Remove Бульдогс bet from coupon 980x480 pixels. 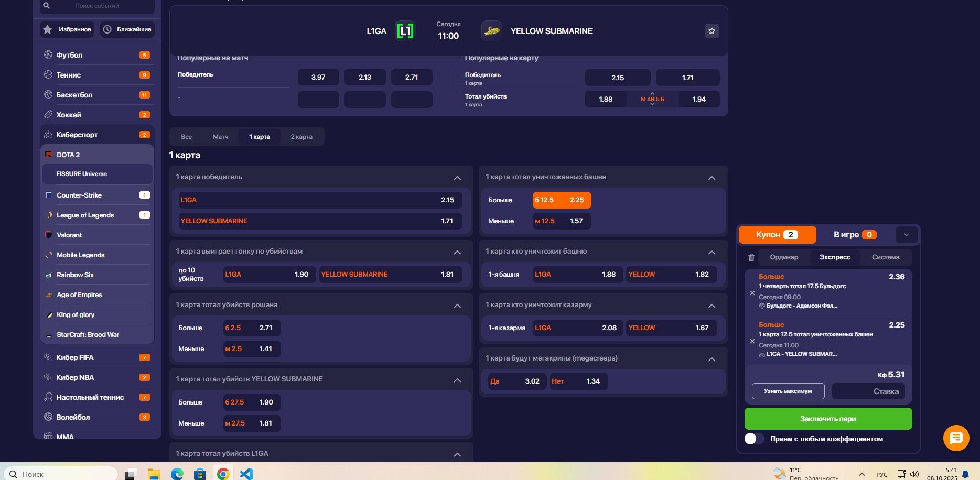point(752,293)
